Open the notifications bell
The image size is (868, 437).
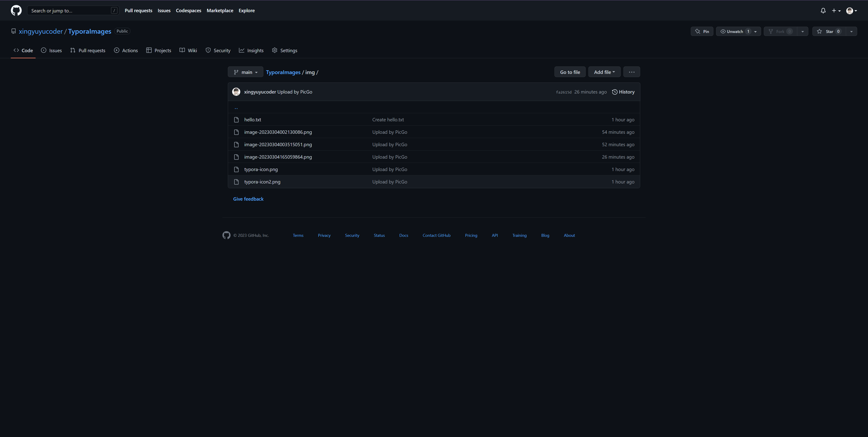pos(823,10)
